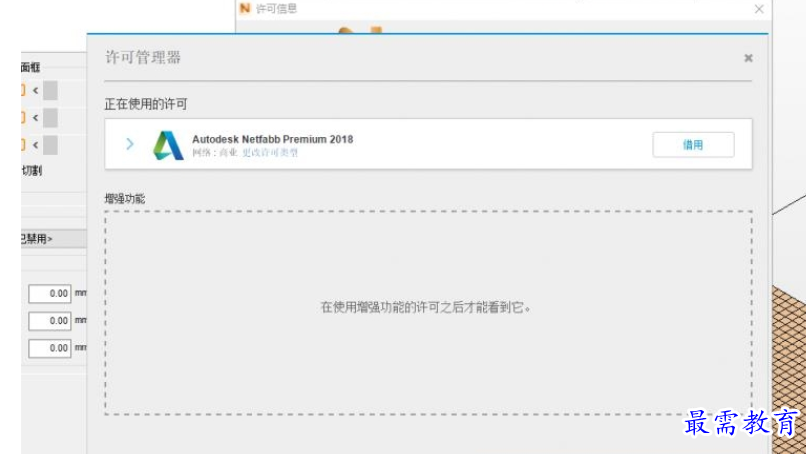Click the 借用 borrow license button
The height and width of the screenshot is (454, 806).
tap(693, 145)
